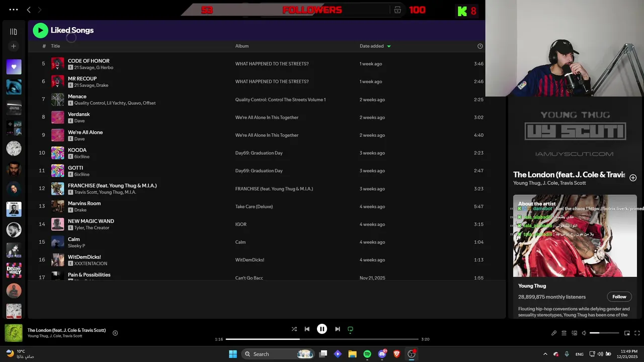Open Task View on taskbar

click(x=323, y=354)
